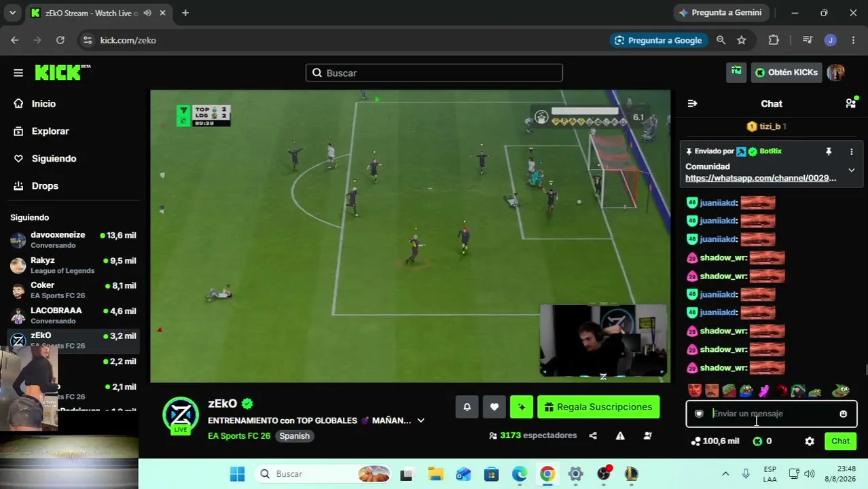Screen dimensions: 868x489
Task: Open Explorar in sidebar
Action: pos(50,131)
